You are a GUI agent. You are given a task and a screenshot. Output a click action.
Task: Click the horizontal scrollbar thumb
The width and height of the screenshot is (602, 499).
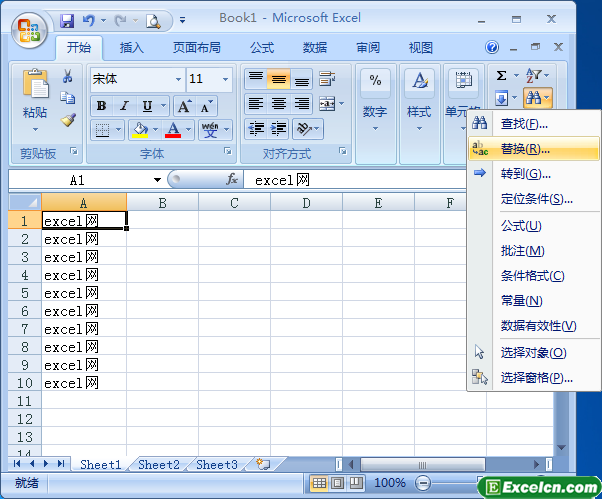422,465
